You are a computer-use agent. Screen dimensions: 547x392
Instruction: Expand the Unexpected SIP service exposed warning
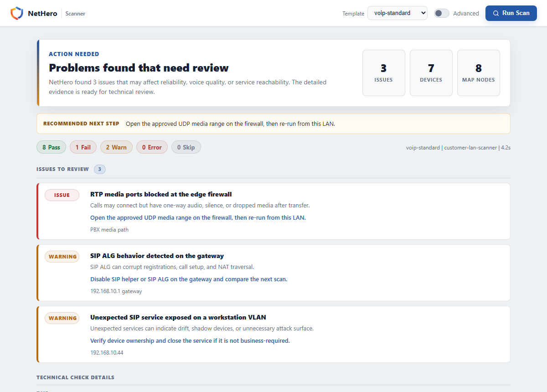(x=273, y=335)
